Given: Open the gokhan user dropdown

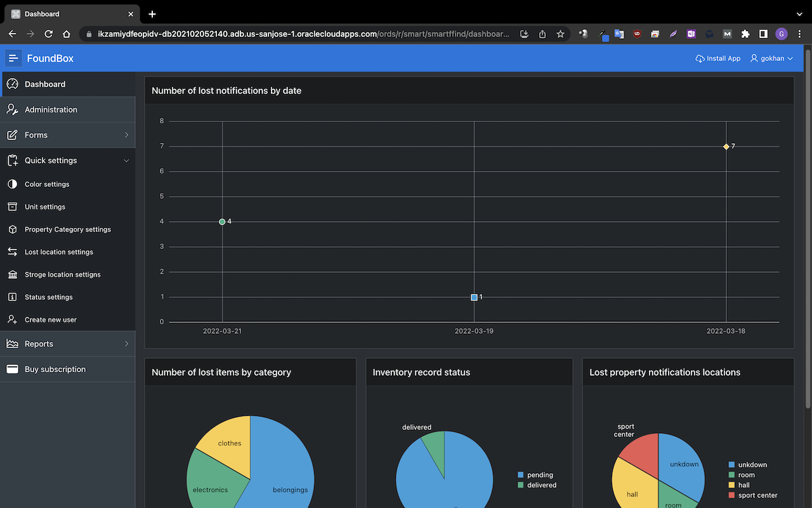Looking at the screenshot, I should coord(771,58).
